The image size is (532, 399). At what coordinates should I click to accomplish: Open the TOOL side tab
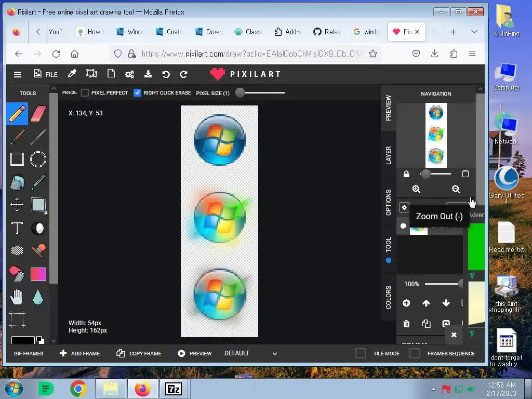point(389,249)
